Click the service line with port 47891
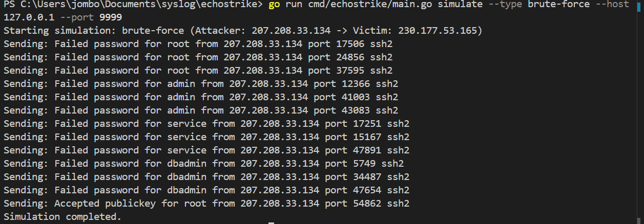The image size is (644, 224). click(206, 150)
